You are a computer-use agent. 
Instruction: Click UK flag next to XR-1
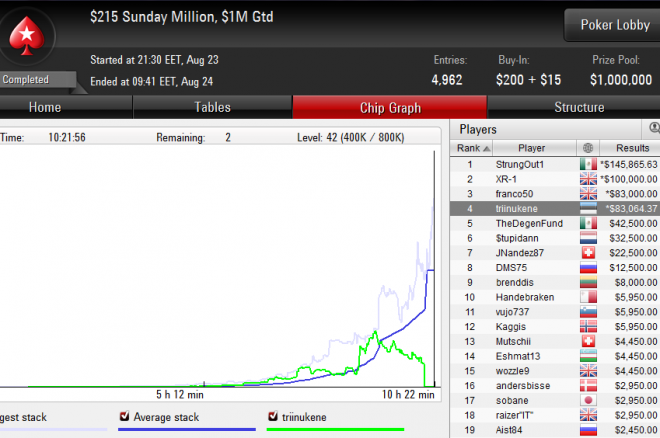(x=588, y=179)
